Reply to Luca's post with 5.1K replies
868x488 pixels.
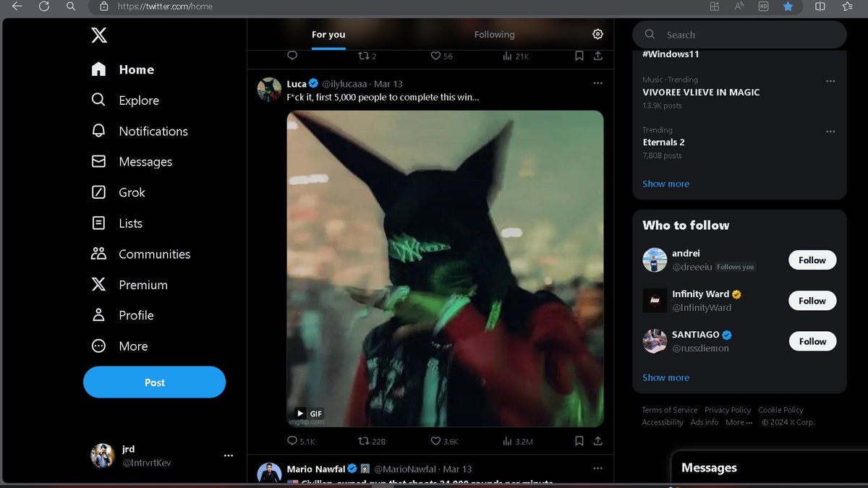(301, 441)
